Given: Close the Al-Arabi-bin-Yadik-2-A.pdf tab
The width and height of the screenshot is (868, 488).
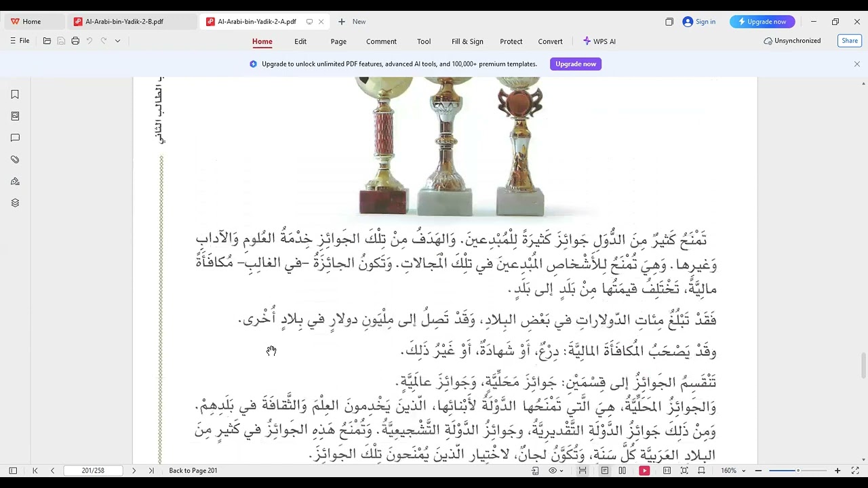Looking at the screenshot, I should coord(321,22).
